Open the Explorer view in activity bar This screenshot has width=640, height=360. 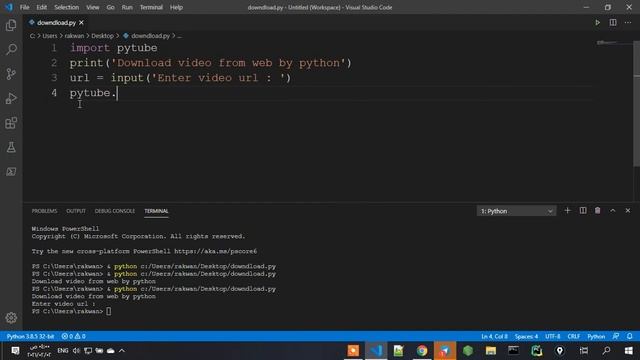click(11, 25)
